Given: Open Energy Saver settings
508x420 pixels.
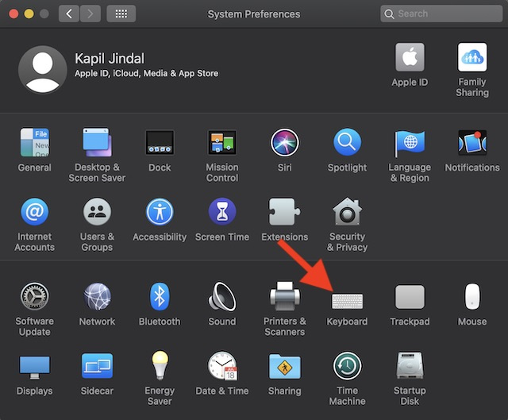Looking at the screenshot, I should (160, 367).
